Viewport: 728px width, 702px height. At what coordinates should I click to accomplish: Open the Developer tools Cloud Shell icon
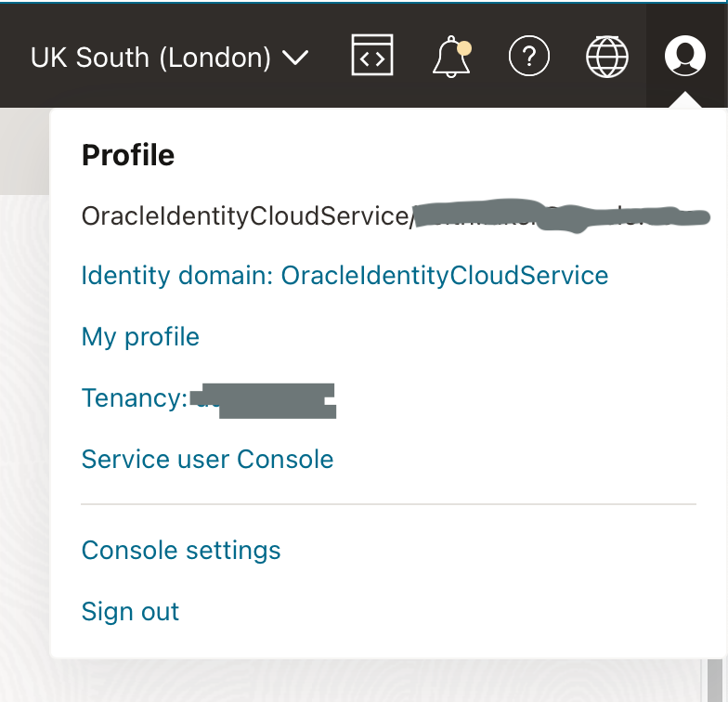click(x=372, y=58)
